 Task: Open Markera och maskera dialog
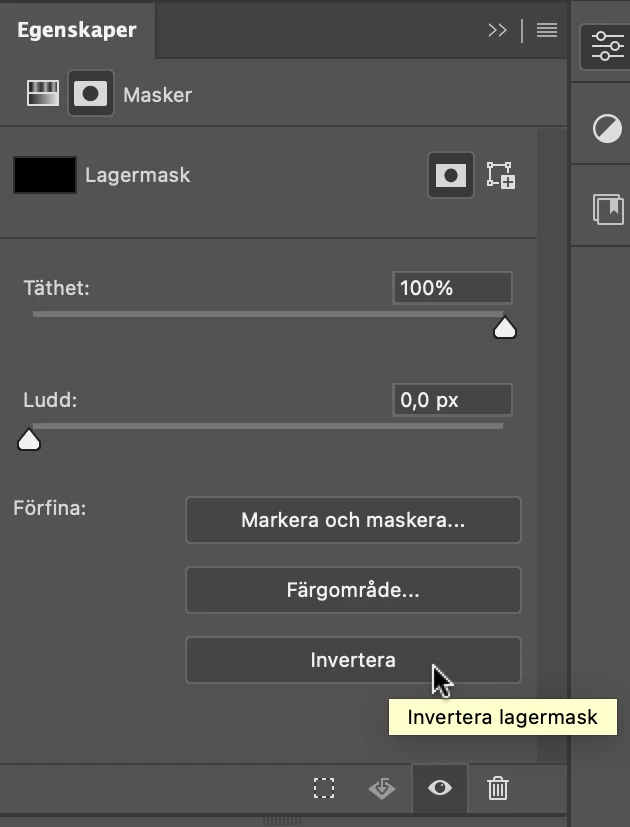(353, 520)
